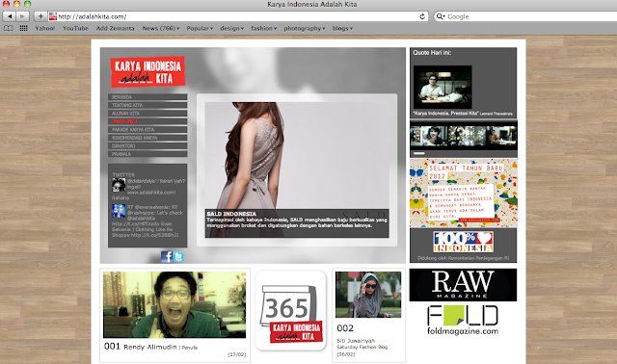This screenshot has width=617, height=364.
Task: Open the REKOMENDASI KARYA menu item
Action: click(148, 138)
